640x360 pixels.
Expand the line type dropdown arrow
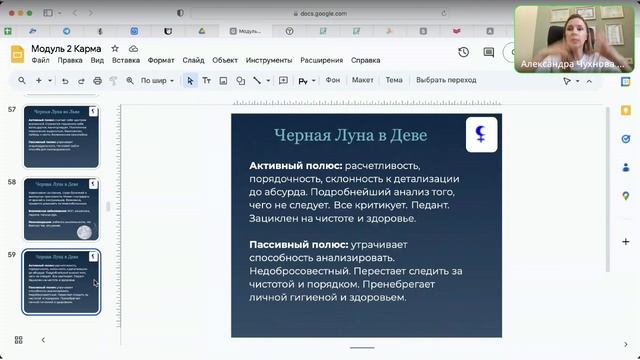pyautogui.click(x=268, y=81)
